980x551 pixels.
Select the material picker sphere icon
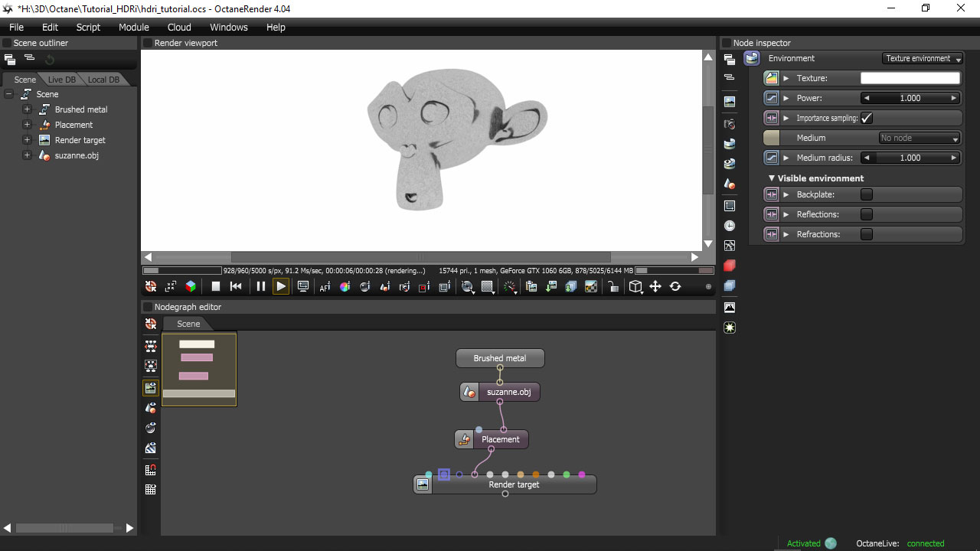click(x=365, y=286)
